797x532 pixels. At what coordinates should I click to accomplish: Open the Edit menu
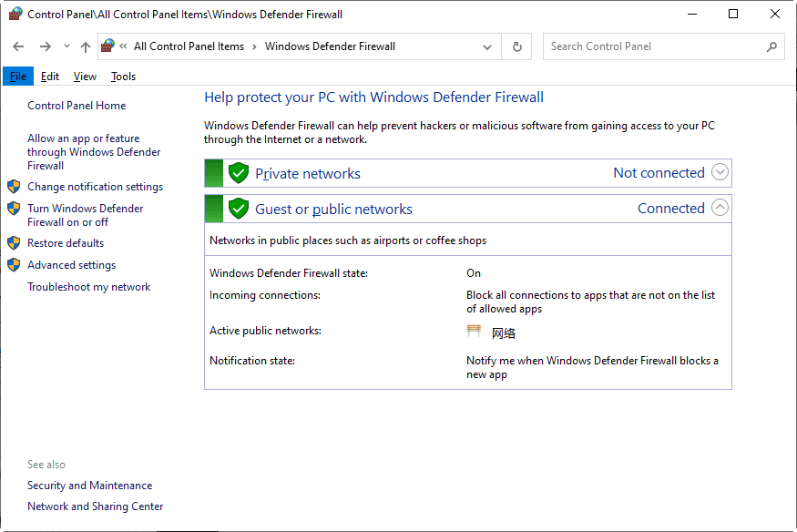coord(50,77)
